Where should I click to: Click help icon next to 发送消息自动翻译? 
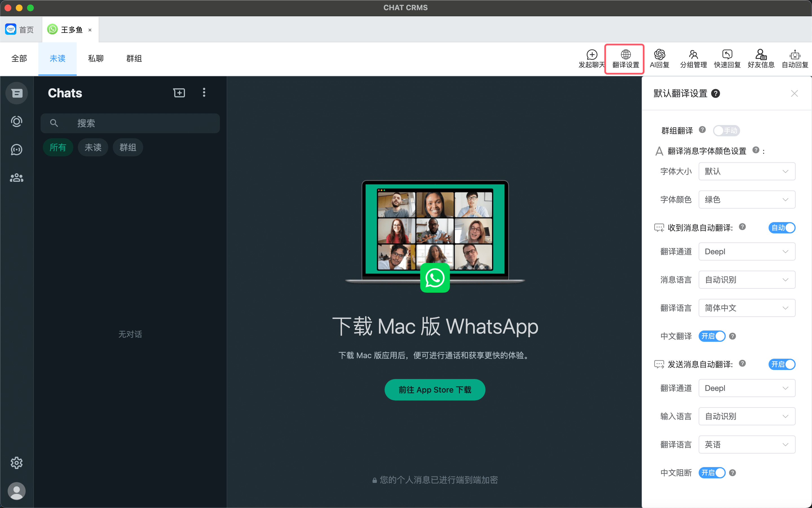pos(742,363)
